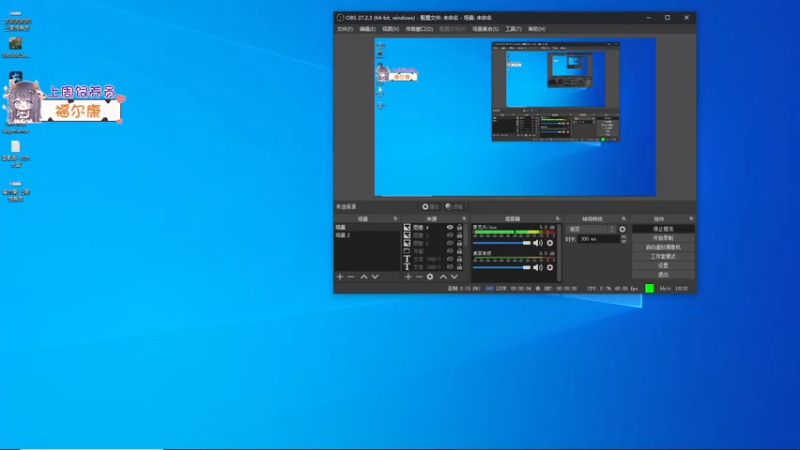Toggle visibility eye for 图像 4
Screen dimensions: 800x450
coord(450,228)
